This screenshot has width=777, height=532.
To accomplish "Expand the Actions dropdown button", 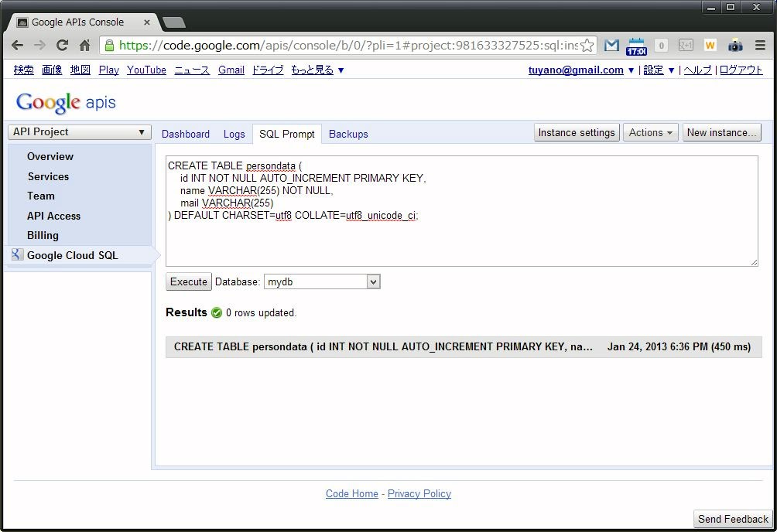I will [650, 133].
